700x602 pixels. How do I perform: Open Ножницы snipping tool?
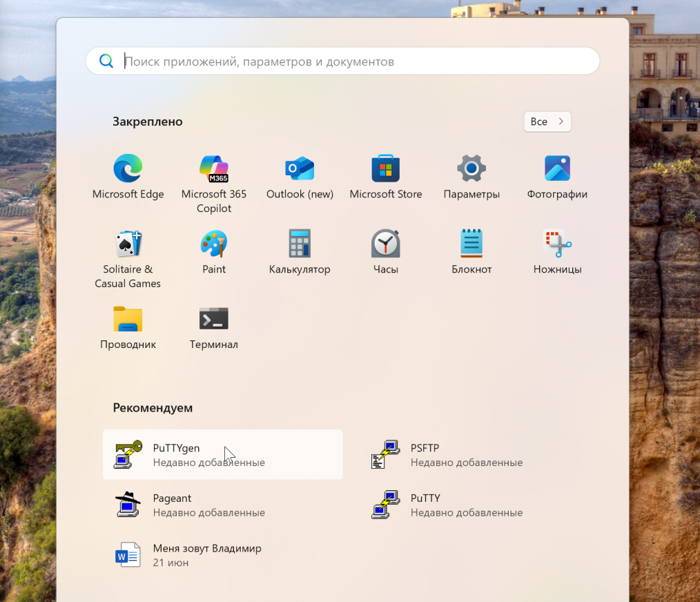click(557, 252)
